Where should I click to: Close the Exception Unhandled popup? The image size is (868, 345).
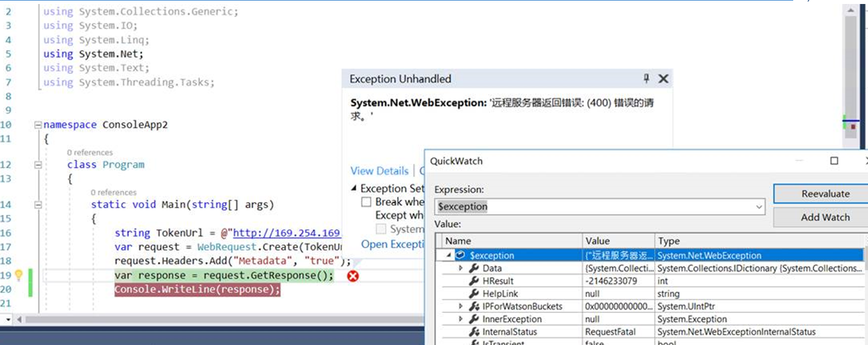(x=663, y=79)
